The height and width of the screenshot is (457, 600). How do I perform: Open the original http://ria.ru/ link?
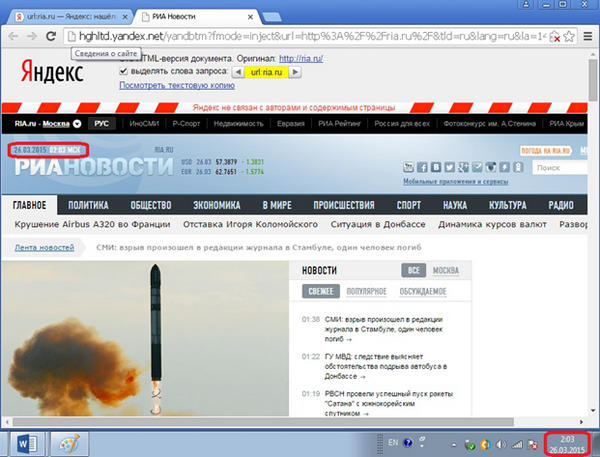pos(301,59)
